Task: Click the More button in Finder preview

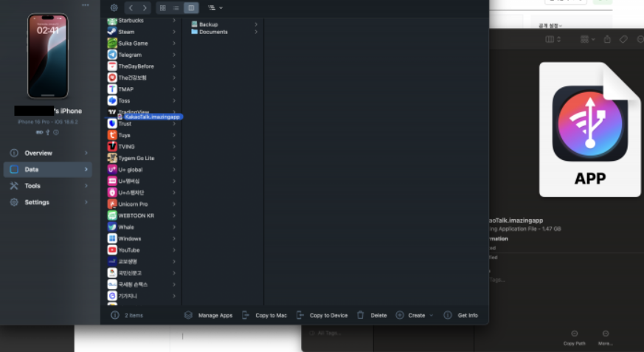Action: pos(606,338)
